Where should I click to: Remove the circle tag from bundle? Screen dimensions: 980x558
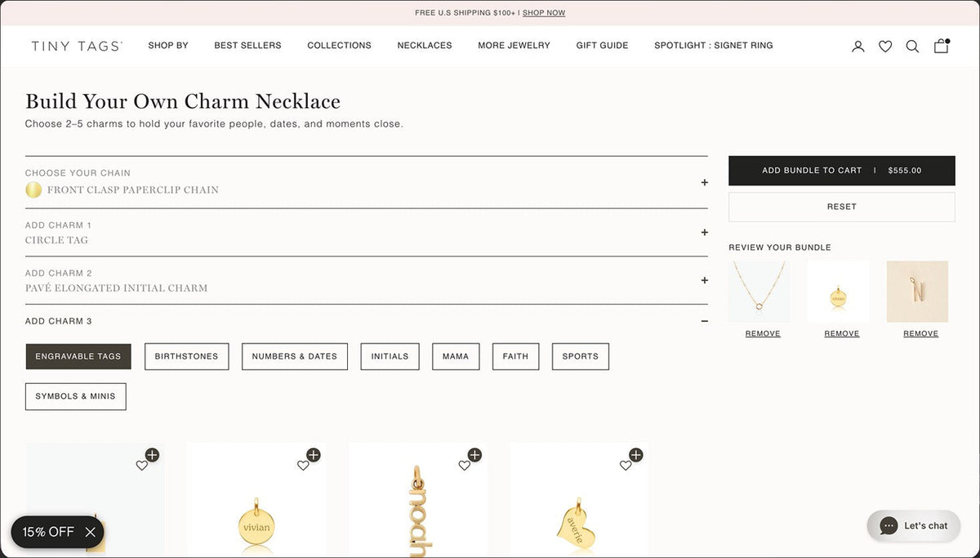click(841, 333)
